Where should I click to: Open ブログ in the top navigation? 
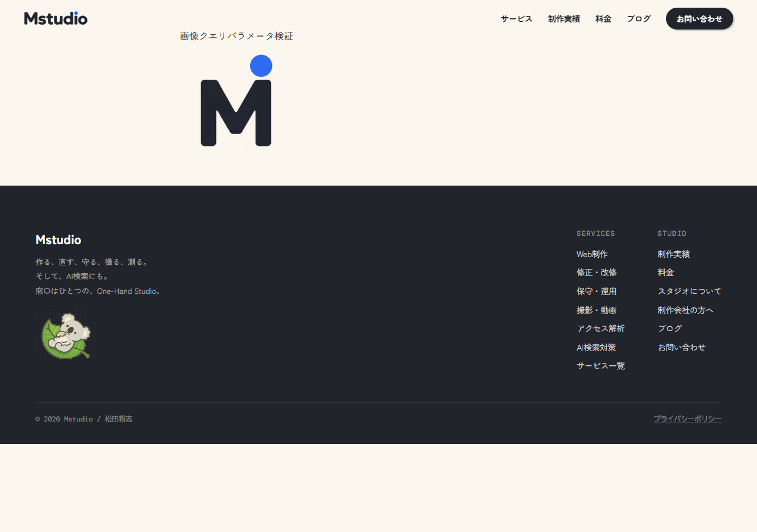(639, 19)
